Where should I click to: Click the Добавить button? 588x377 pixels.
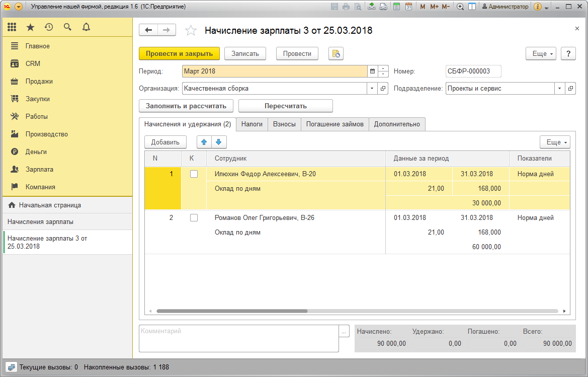pos(165,142)
